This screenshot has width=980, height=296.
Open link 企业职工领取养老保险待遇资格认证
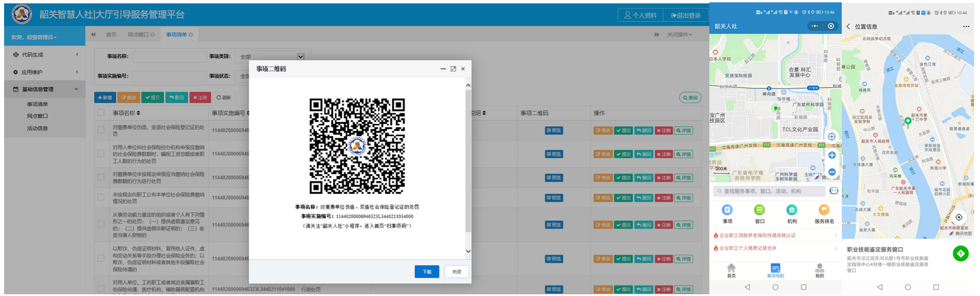click(775, 235)
